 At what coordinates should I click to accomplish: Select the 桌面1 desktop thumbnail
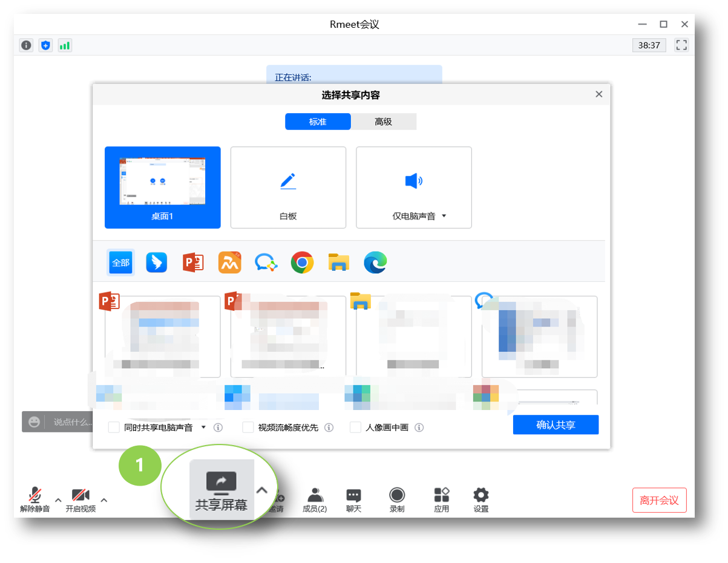coord(162,187)
